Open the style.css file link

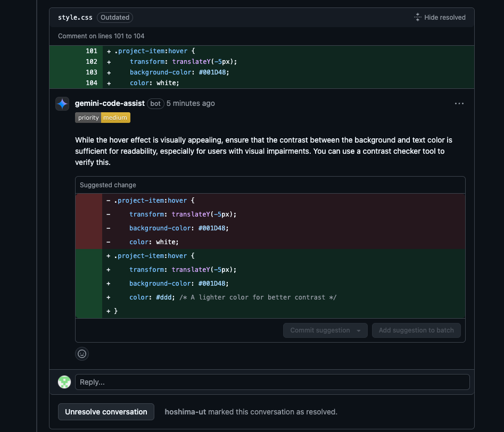click(x=75, y=18)
